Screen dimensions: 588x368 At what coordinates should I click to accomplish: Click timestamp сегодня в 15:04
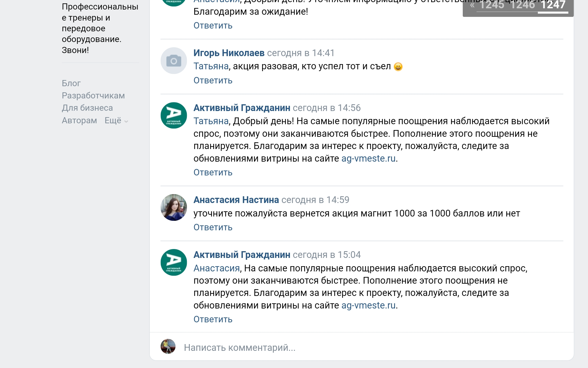[x=327, y=255]
